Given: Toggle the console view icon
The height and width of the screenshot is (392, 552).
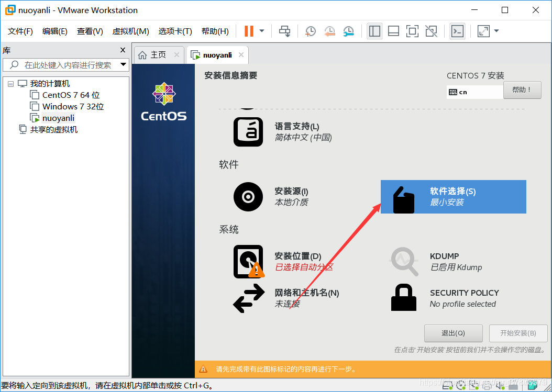Looking at the screenshot, I should pyautogui.click(x=457, y=31).
